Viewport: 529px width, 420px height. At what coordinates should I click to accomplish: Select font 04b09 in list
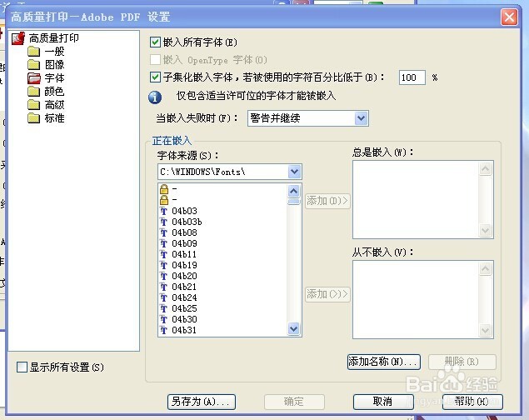tap(184, 243)
